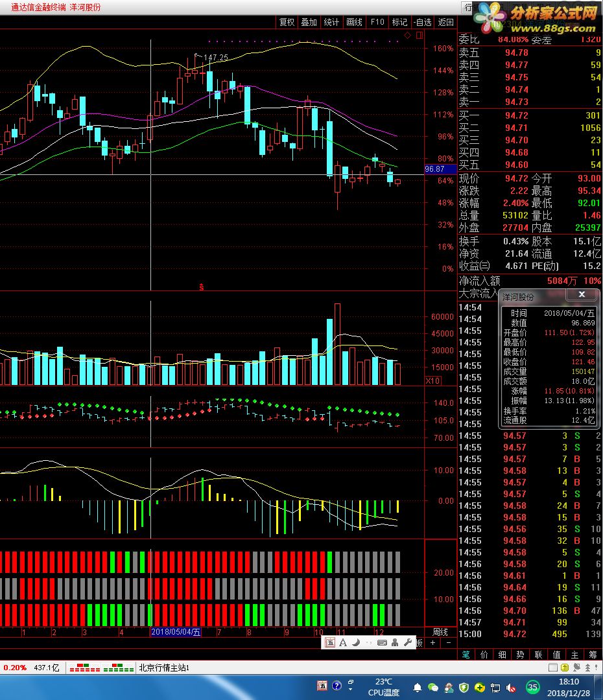This screenshot has height=700, width=603.
Task: Click the list panel icon in status bar
Action: [553, 668]
